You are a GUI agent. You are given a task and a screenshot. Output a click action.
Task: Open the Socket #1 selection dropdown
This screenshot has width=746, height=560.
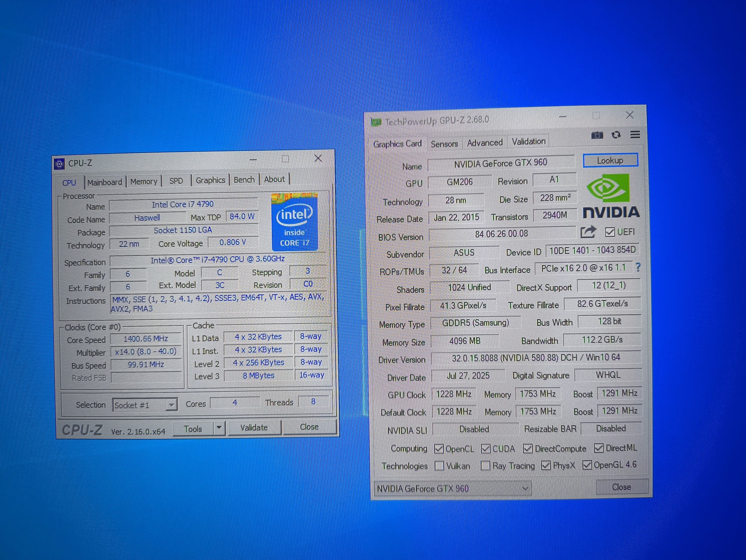(x=145, y=405)
